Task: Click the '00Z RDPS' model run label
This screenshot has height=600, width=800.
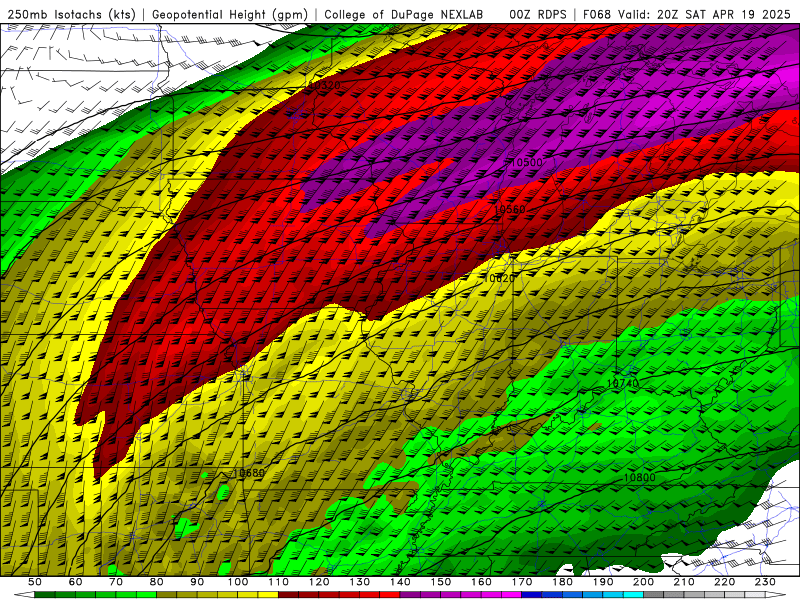Action: [x=537, y=14]
